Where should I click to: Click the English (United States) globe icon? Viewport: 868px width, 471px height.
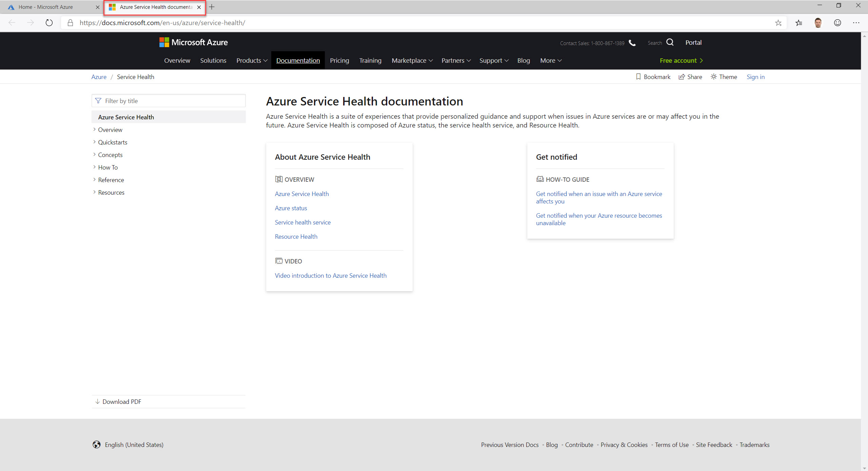point(97,445)
